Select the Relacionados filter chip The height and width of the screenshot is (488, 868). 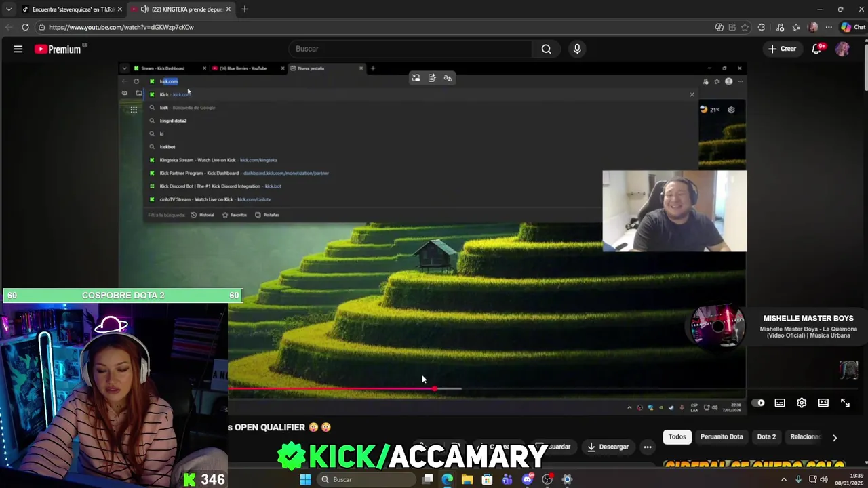(x=805, y=437)
